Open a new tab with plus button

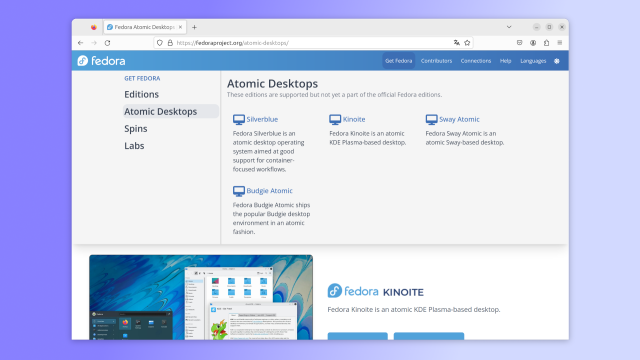click(x=194, y=27)
